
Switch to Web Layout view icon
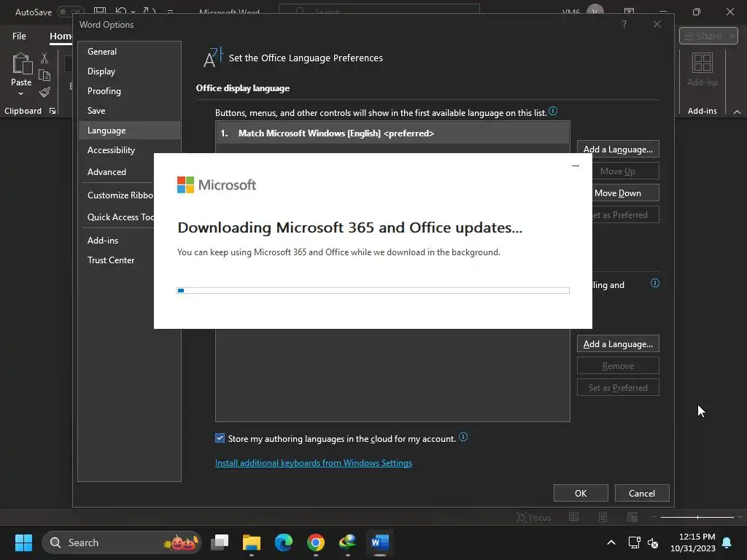632,517
